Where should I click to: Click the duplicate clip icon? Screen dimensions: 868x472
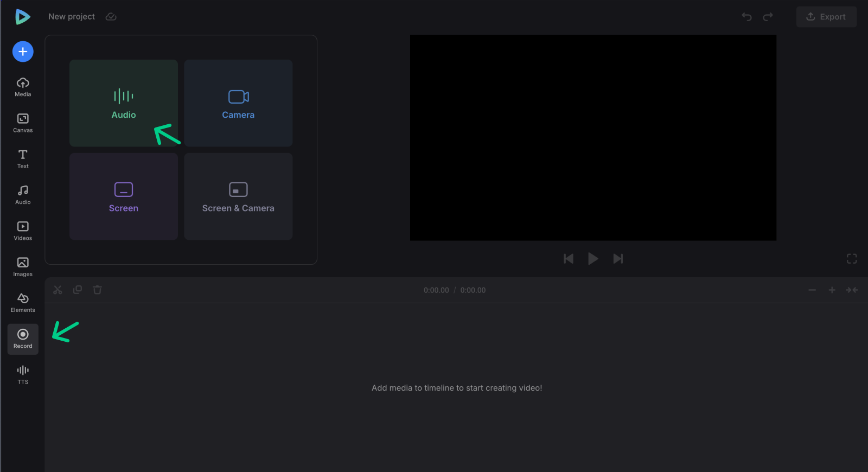tap(78, 290)
